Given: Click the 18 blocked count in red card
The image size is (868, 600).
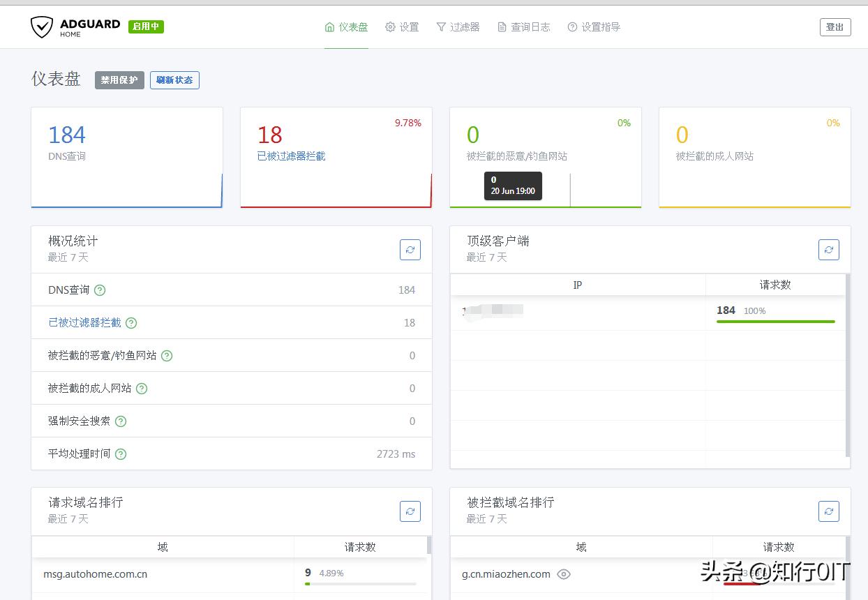Looking at the screenshot, I should click(x=270, y=135).
